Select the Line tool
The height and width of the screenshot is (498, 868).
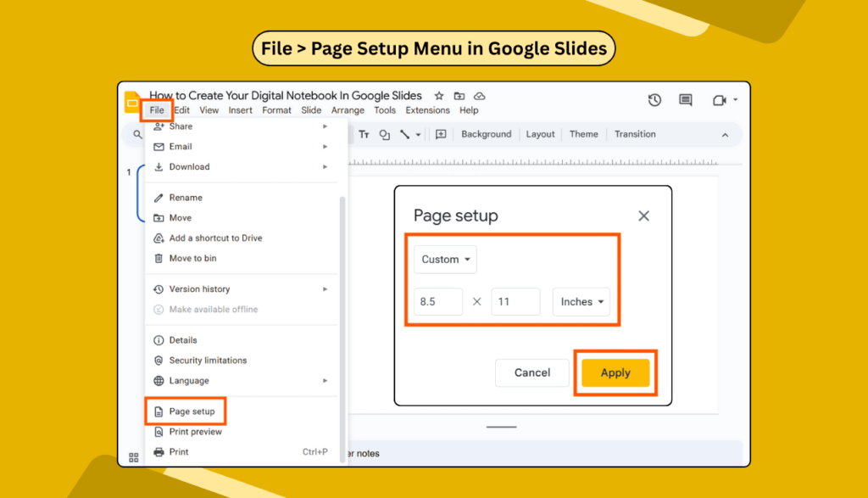(403, 133)
